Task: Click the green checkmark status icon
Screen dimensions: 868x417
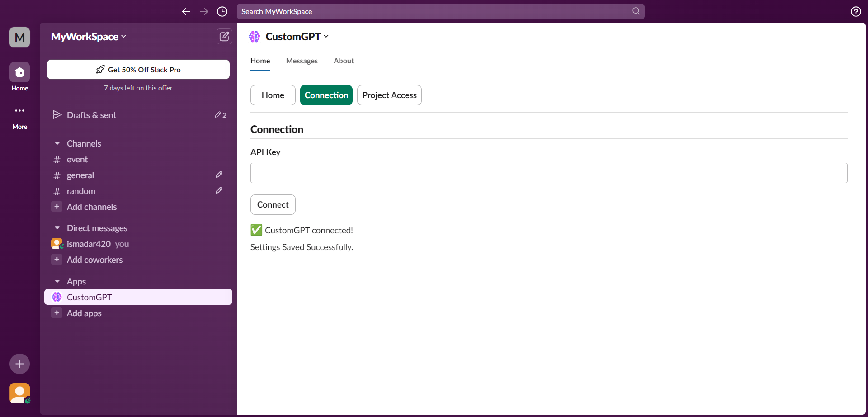Action: point(256,230)
